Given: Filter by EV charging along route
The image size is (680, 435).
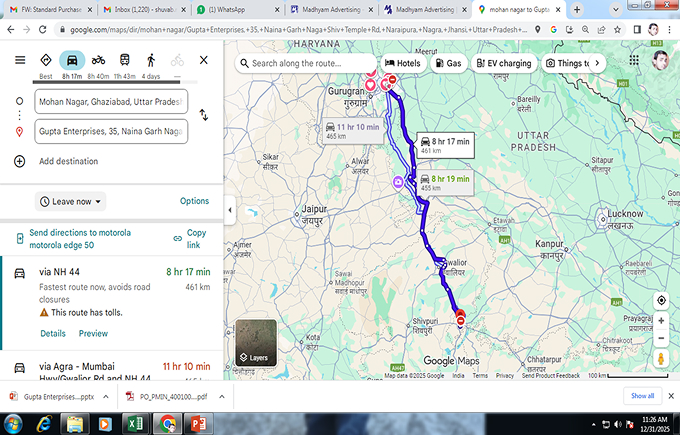Looking at the screenshot, I should click(503, 63).
